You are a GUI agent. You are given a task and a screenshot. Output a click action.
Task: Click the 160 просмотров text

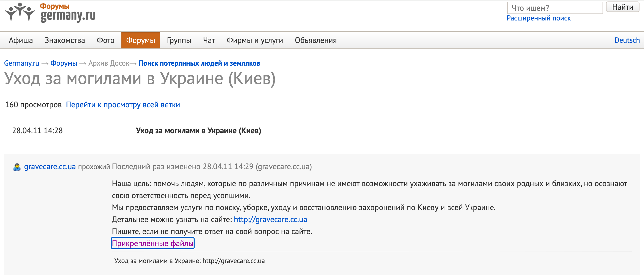coord(33,105)
